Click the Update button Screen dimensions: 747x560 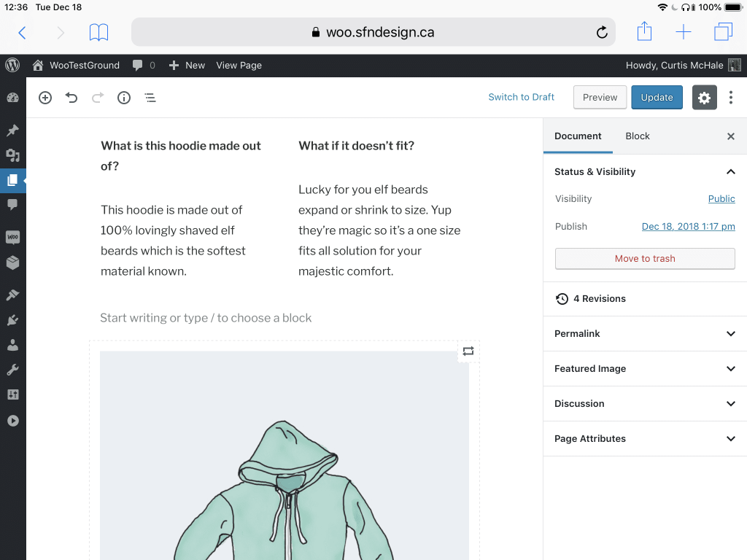pyautogui.click(x=657, y=97)
